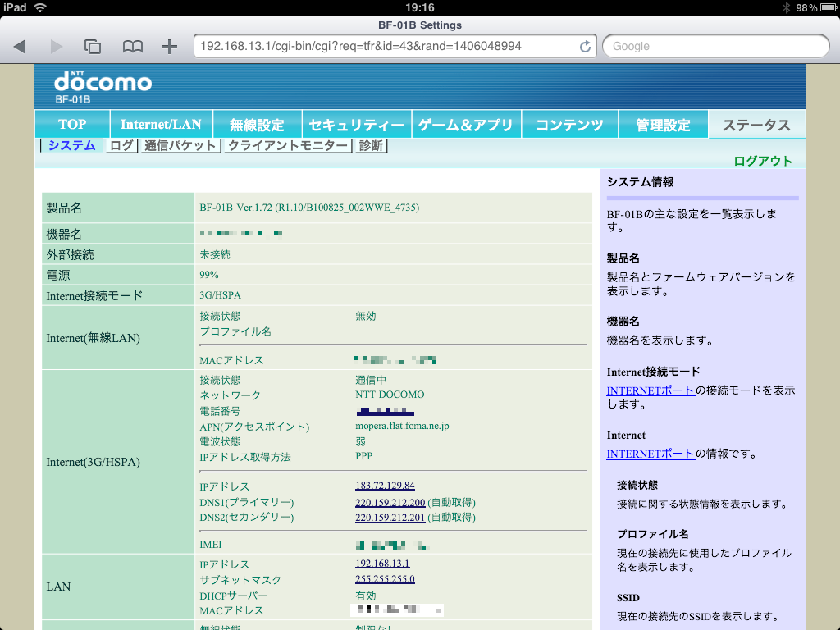
Task: Select the クライアントモニター sub-tab
Action: pyautogui.click(x=288, y=146)
